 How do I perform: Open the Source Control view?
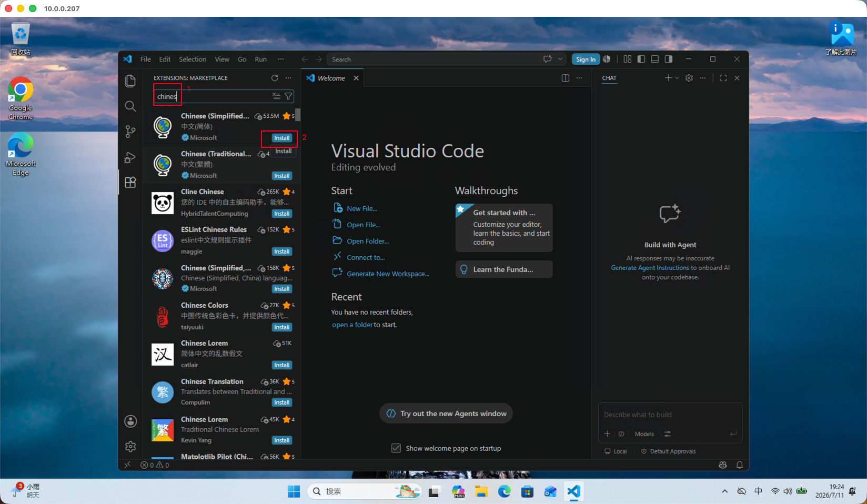pos(130,132)
